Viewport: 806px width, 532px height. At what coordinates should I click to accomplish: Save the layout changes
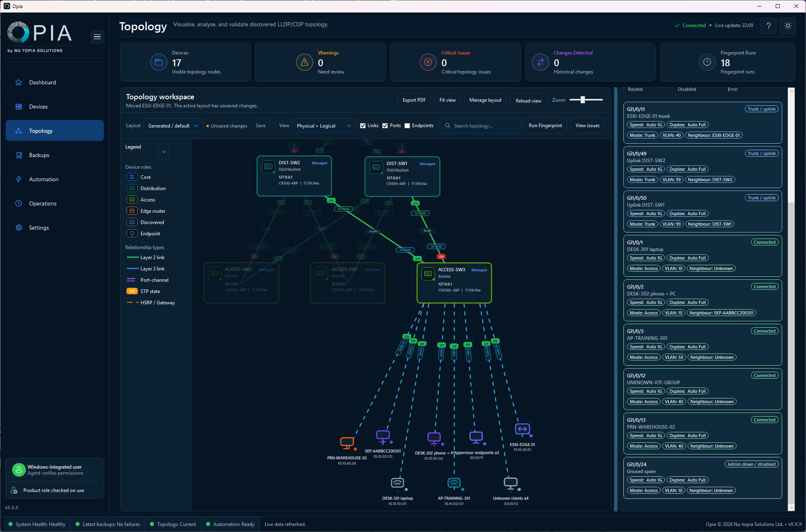261,126
